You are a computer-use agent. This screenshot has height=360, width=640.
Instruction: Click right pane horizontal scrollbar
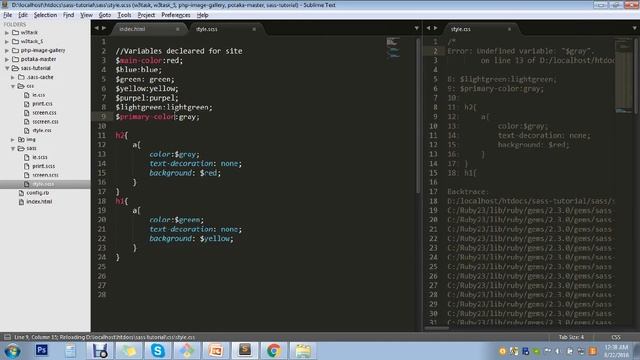click(x=437, y=328)
